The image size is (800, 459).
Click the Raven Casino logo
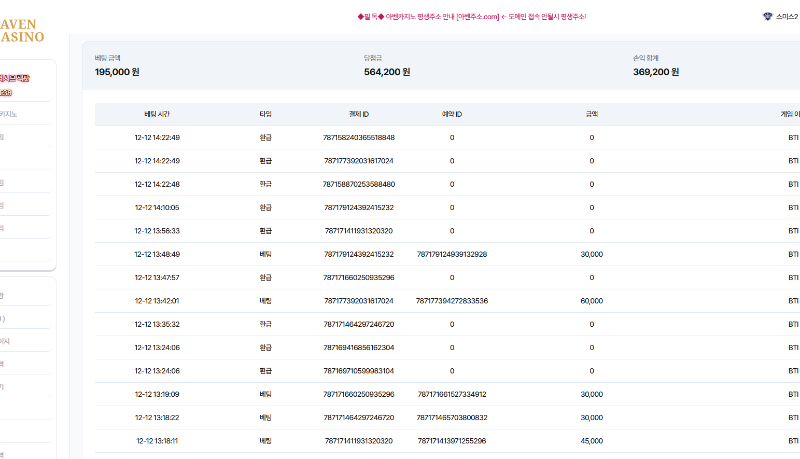20,29
